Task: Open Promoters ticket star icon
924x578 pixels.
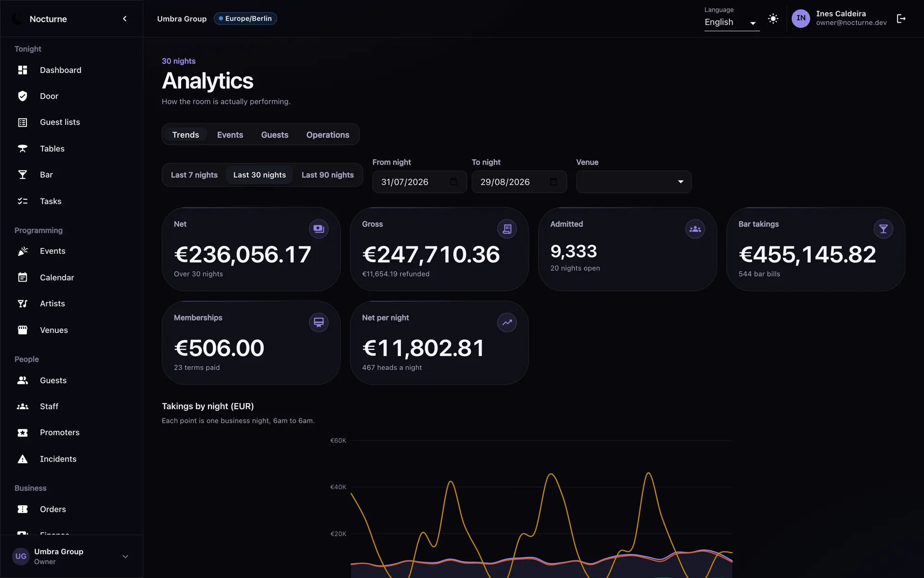Action: coord(23,433)
